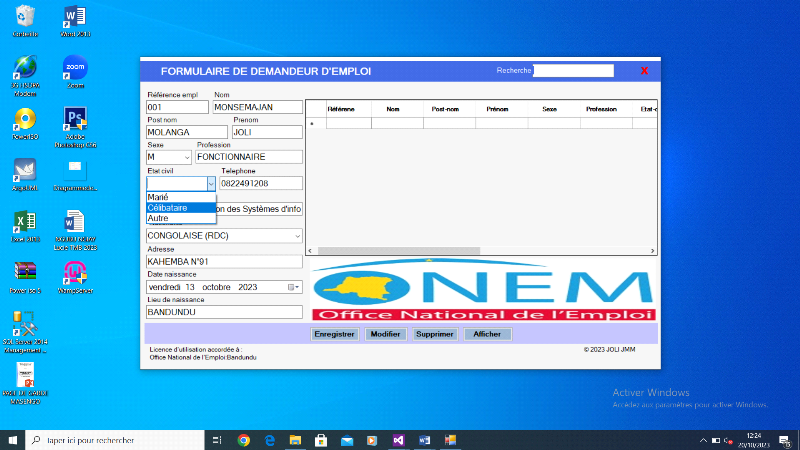Open Visual Studio from the taskbar

pyautogui.click(x=397, y=440)
